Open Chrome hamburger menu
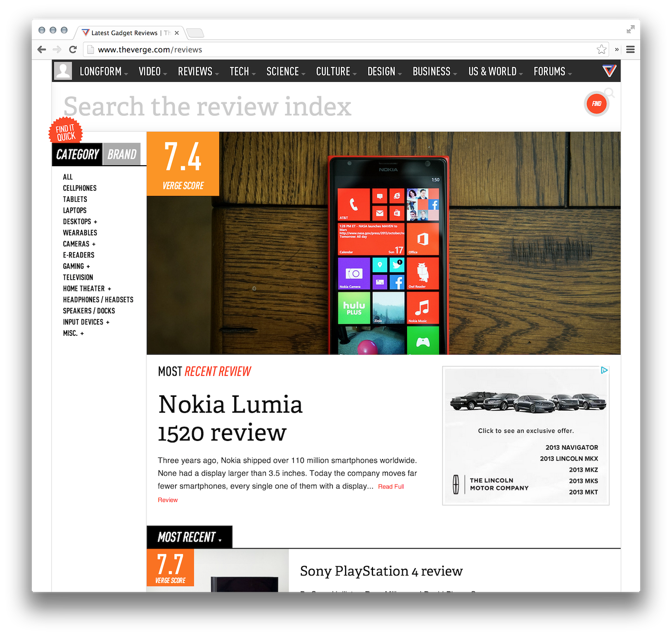The height and width of the screenshot is (636, 672). point(631,49)
